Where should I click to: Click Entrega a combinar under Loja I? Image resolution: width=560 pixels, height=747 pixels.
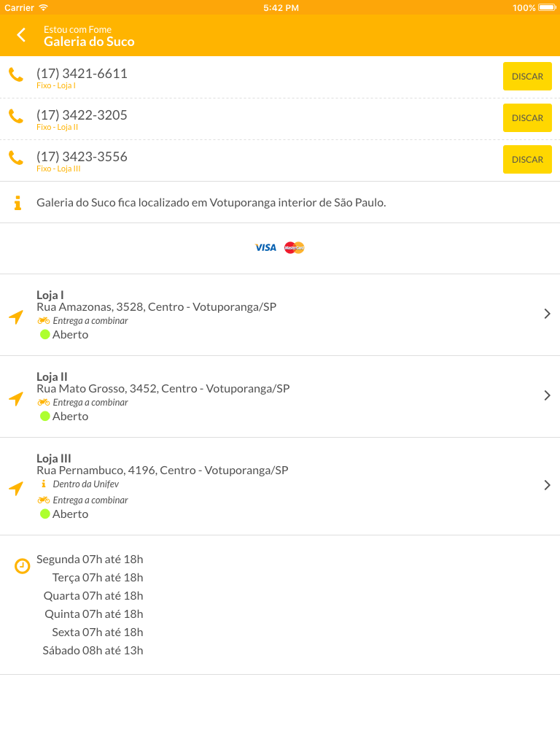coord(90,321)
